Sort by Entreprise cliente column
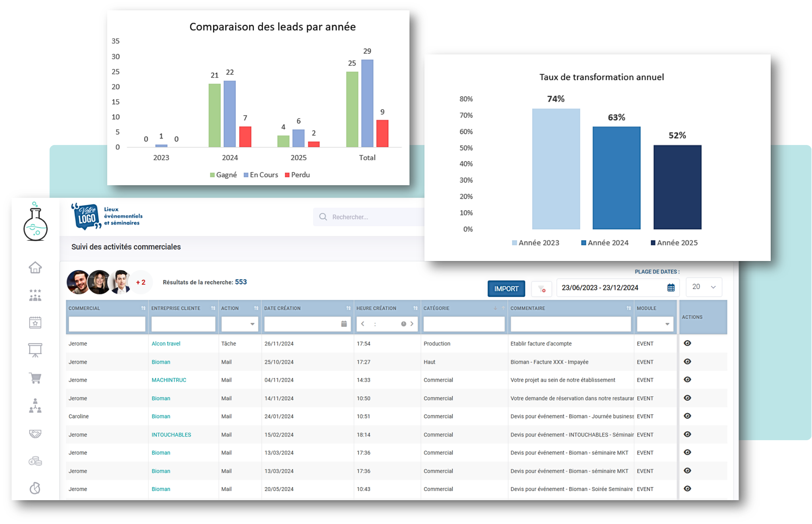 tap(213, 308)
